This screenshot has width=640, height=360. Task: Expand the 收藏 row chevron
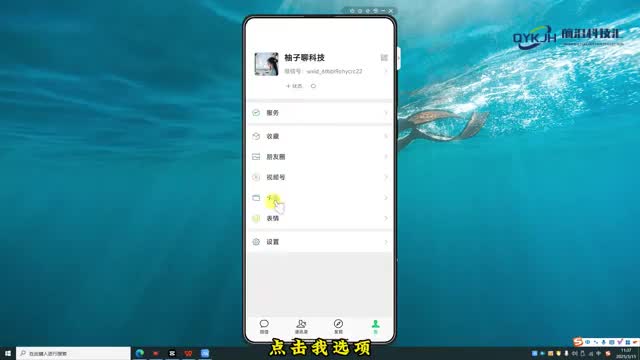point(386,136)
